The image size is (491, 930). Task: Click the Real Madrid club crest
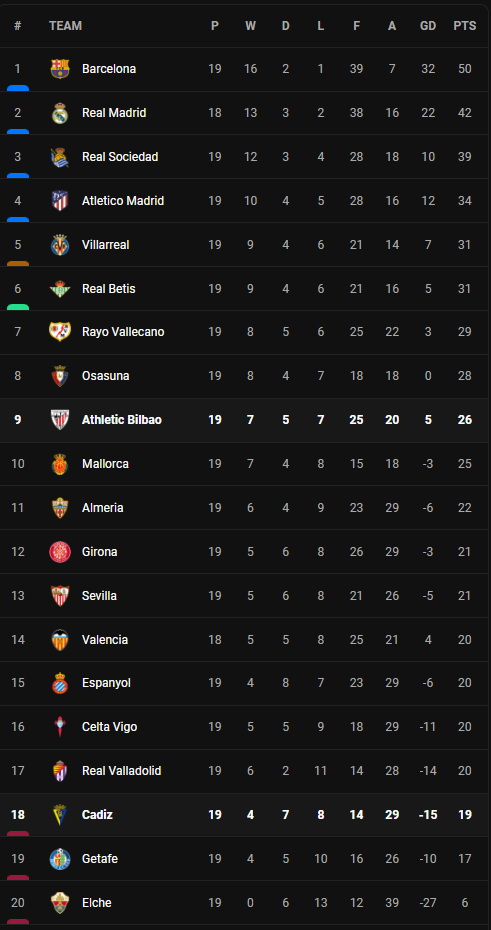[x=60, y=113]
